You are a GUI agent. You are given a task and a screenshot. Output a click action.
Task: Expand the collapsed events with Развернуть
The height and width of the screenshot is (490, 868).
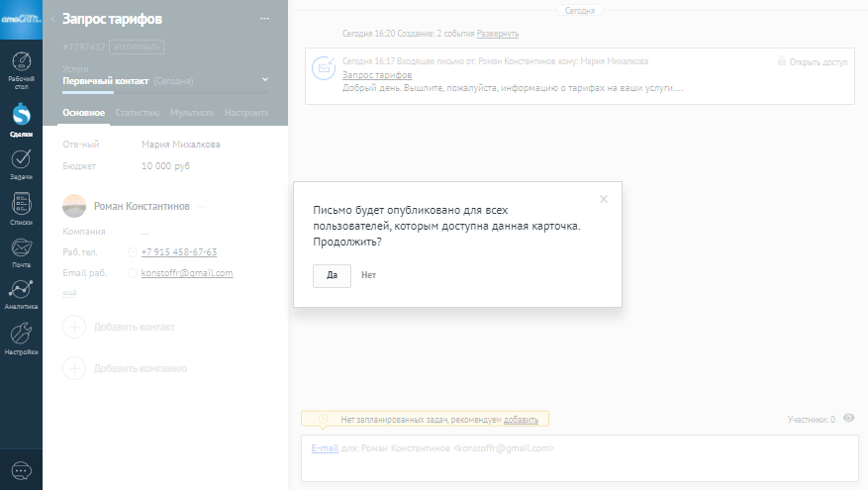coord(498,34)
